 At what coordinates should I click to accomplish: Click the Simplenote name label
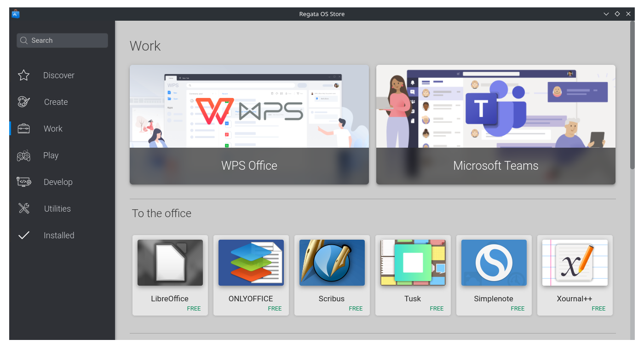[494, 299]
